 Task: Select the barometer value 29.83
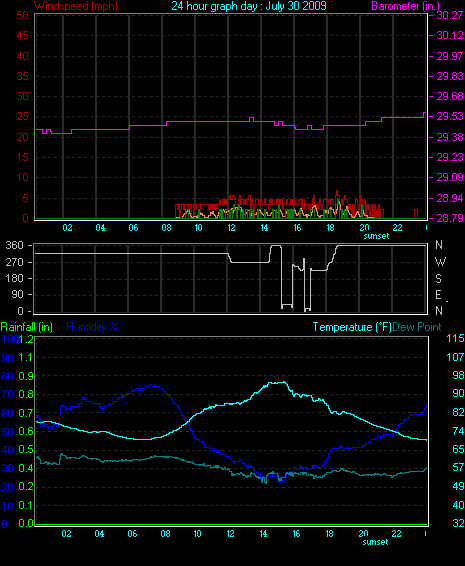point(450,76)
